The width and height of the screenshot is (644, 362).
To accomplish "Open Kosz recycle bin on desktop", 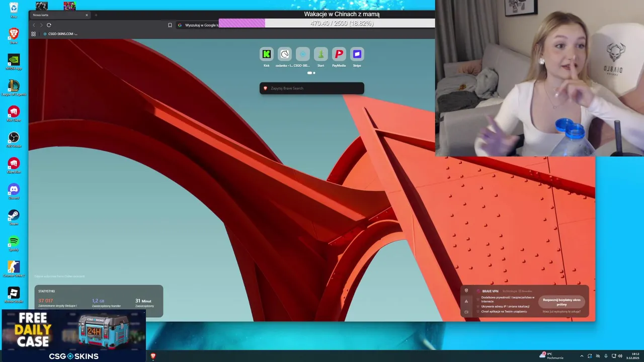I will pos(14,10).
